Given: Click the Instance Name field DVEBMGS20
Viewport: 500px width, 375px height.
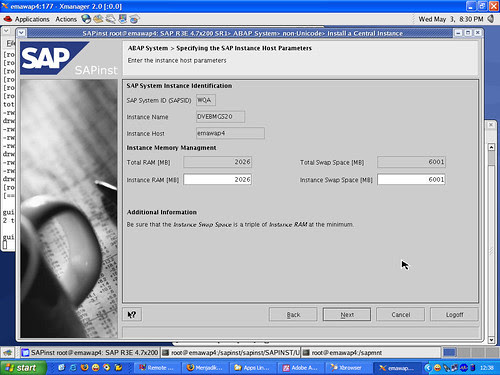Looking at the screenshot, I should 220,117.
